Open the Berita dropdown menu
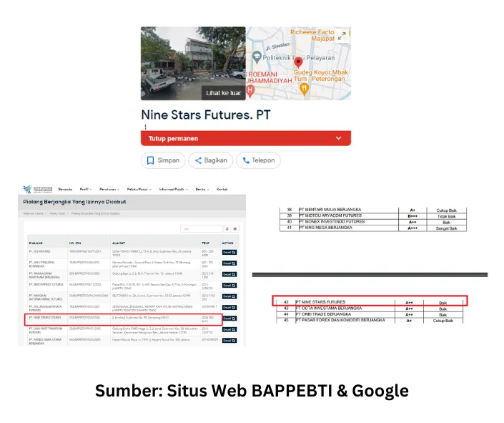 (202, 189)
